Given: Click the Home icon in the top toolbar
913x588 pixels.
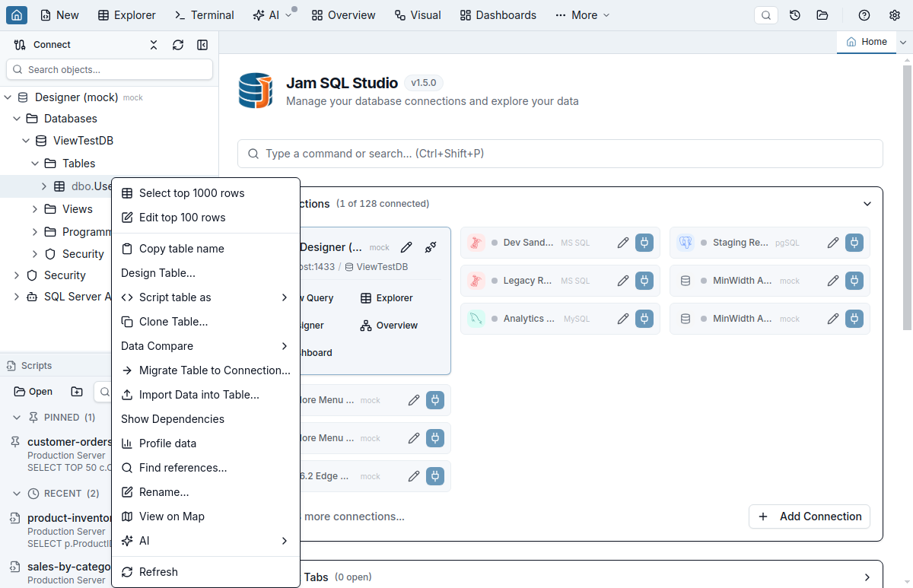Looking at the screenshot, I should click(17, 15).
